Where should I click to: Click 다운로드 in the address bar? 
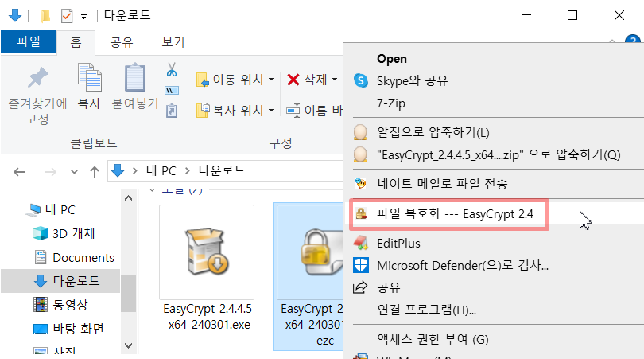click(222, 170)
